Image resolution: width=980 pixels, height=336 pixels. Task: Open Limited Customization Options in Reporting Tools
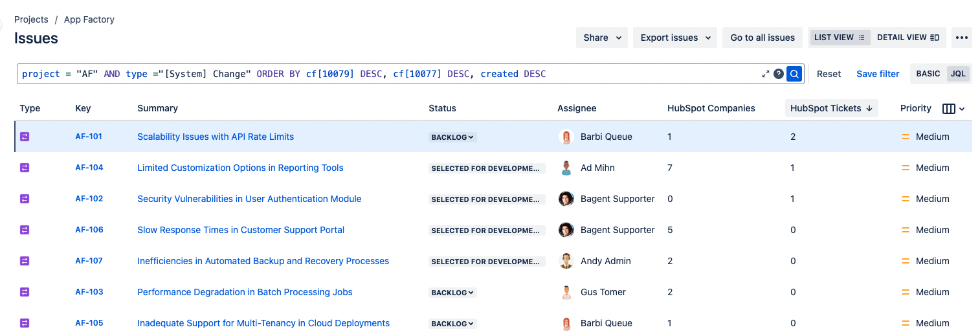(240, 168)
